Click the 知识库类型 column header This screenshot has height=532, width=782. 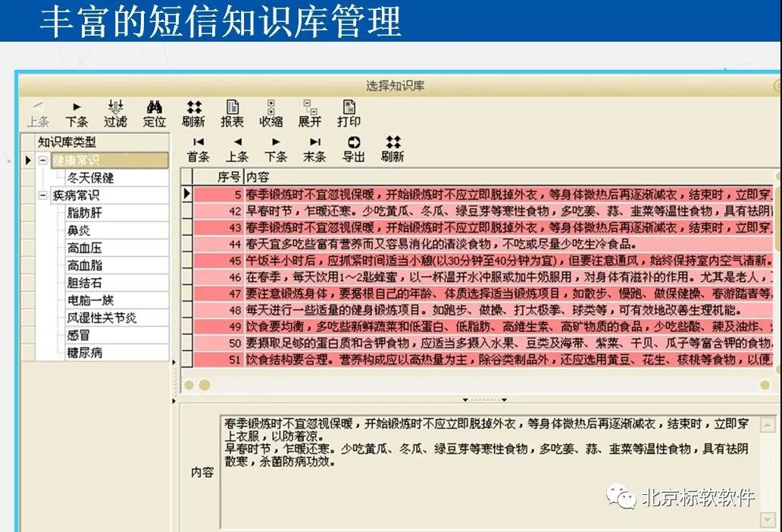click(102, 142)
